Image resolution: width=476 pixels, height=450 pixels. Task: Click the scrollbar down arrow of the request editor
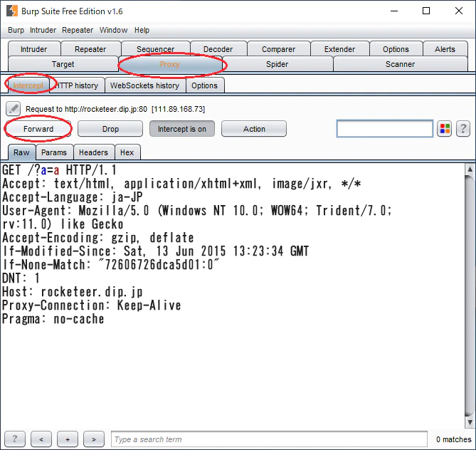pyautogui.click(x=470, y=422)
